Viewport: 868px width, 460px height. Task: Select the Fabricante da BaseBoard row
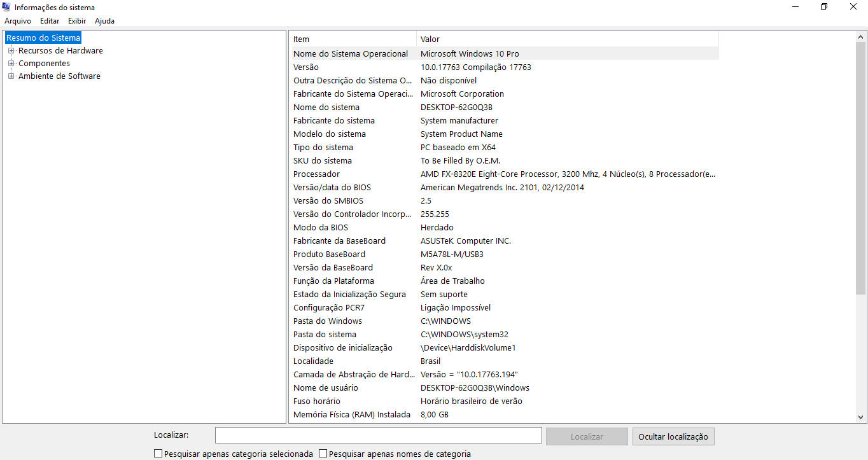coord(505,241)
